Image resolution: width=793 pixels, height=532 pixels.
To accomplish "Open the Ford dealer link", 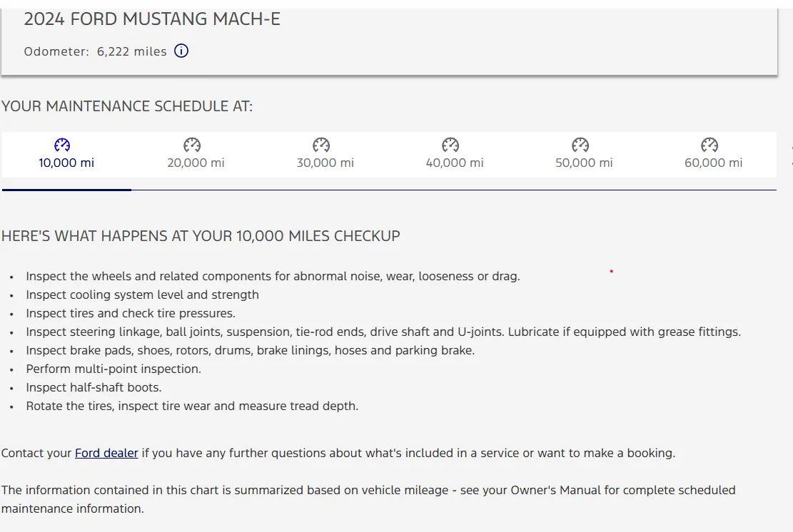I will (x=106, y=453).
